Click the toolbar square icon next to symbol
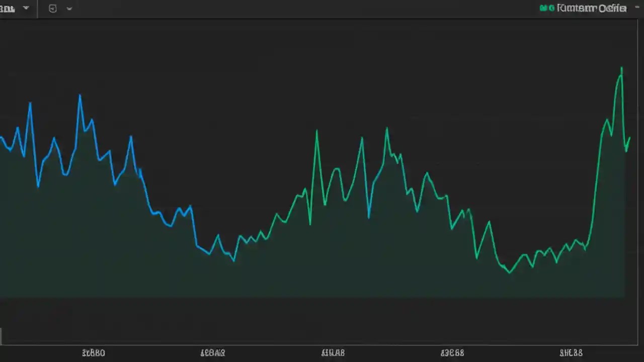The image size is (644, 362). click(x=52, y=8)
